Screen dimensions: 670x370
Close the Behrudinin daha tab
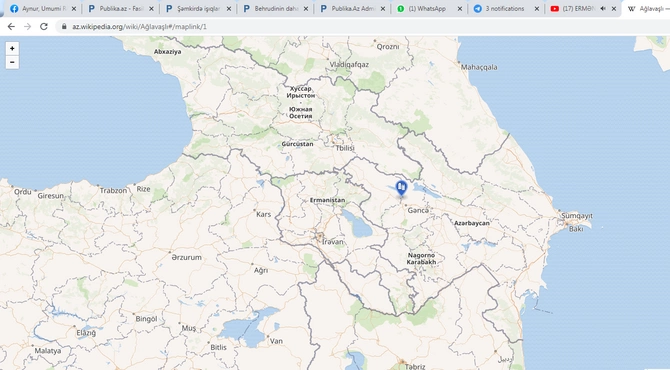tap(306, 9)
